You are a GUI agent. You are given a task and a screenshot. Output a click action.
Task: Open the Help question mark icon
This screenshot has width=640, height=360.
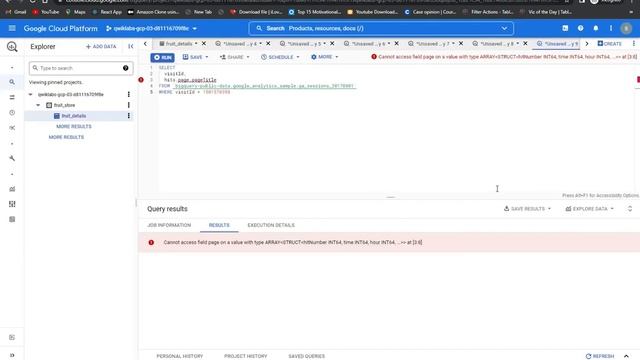click(x=580, y=28)
